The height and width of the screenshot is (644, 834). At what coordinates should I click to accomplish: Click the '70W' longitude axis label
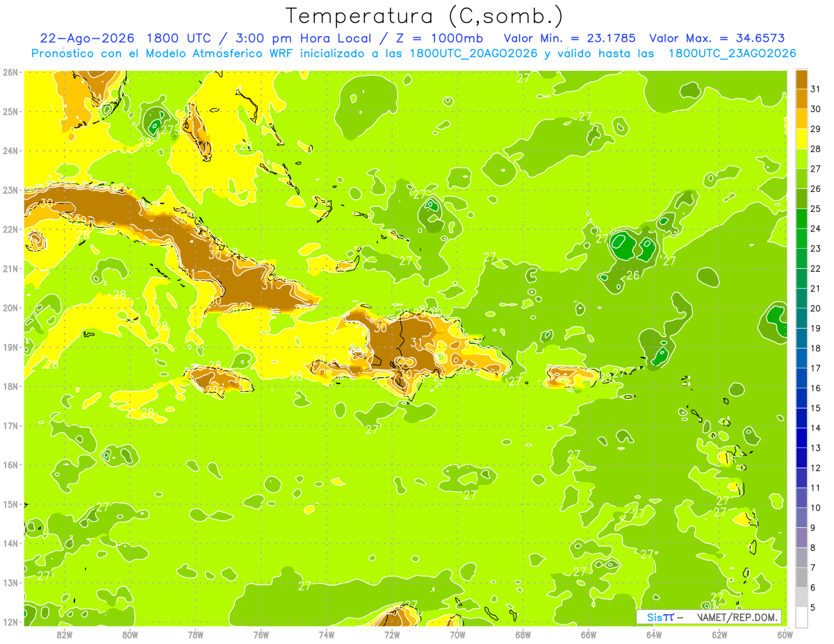tap(457, 634)
